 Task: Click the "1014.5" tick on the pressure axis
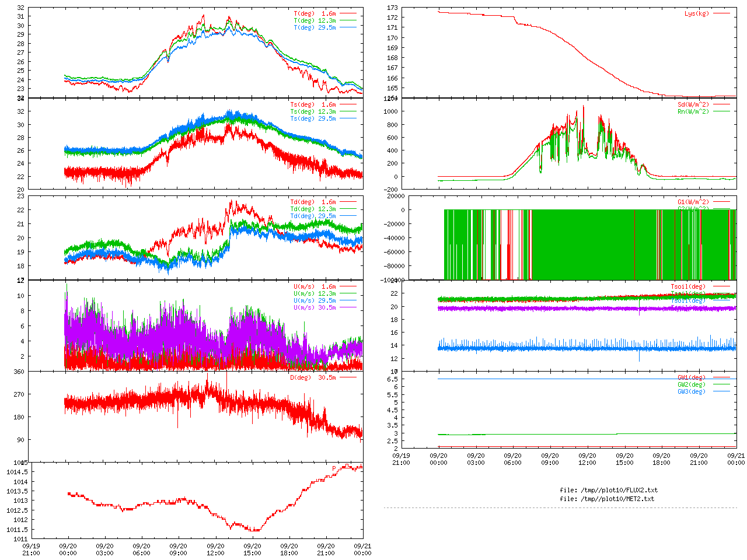click(17, 473)
